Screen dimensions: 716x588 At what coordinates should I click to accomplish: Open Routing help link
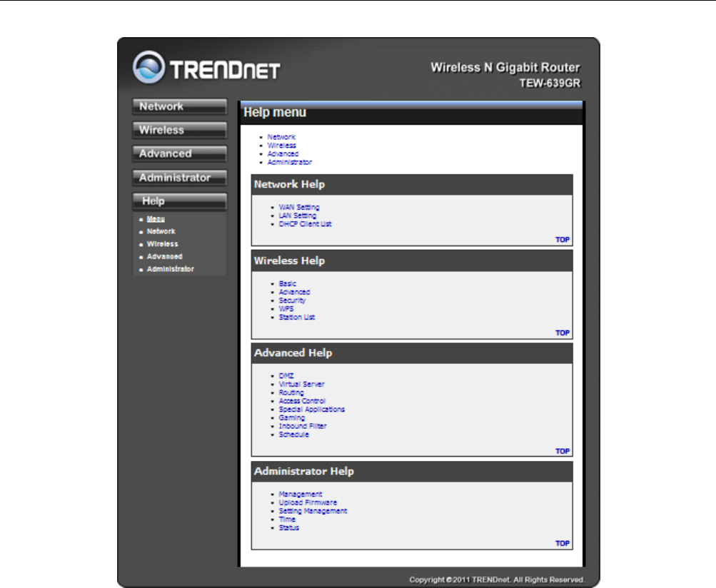[x=291, y=392]
